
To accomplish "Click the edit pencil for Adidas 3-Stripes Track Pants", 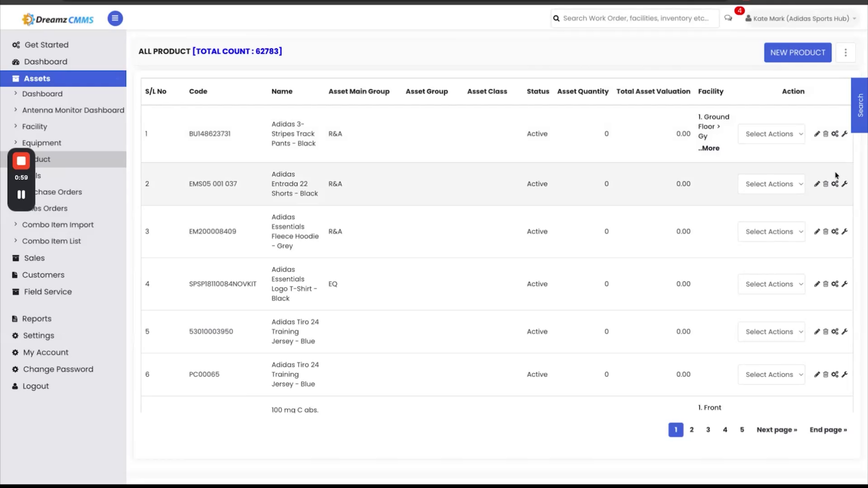I will click(817, 134).
